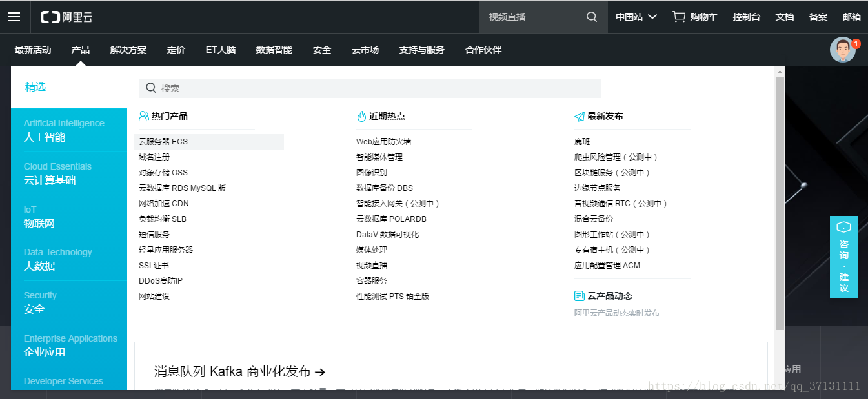
Task: Open 边缘节点服务 link
Action: point(598,188)
